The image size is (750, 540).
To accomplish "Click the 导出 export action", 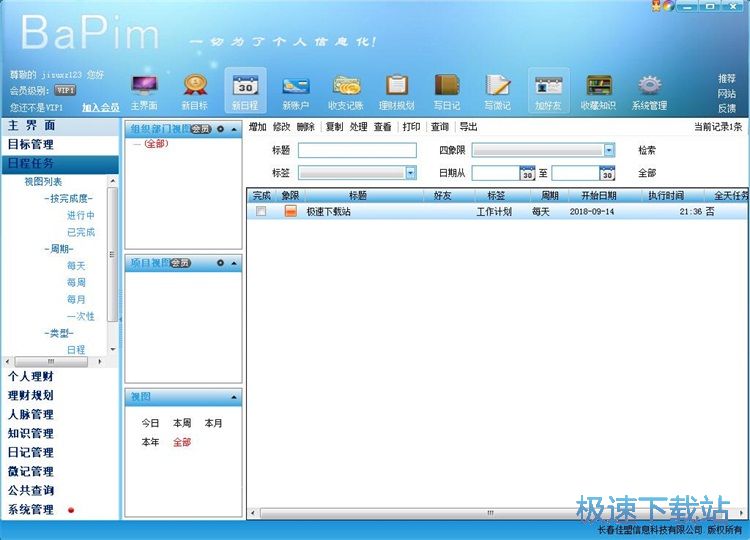I will 468,127.
